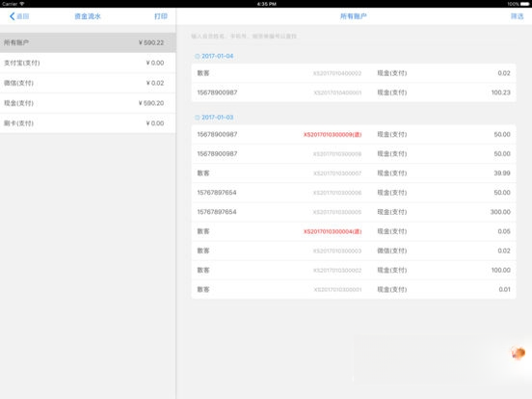
Task: Open the transaction with amount 100.23
Action: [354, 93]
